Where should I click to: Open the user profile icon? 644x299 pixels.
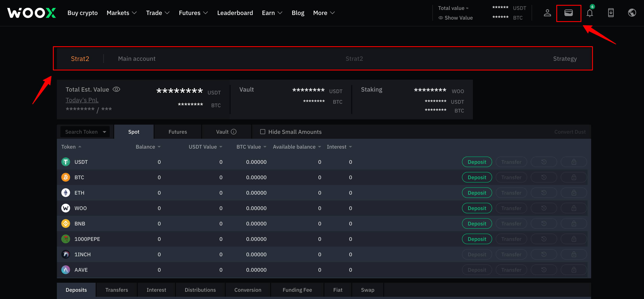[547, 13]
